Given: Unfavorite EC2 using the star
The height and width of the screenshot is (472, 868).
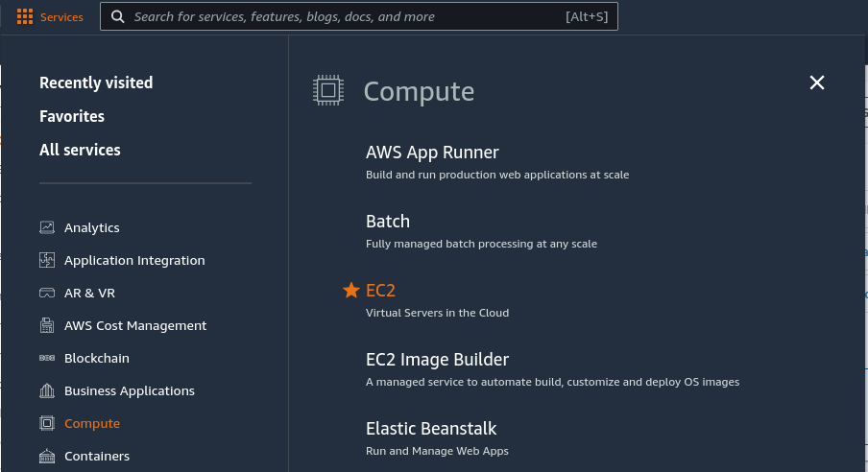Looking at the screenshot, I should click(351, 290).
